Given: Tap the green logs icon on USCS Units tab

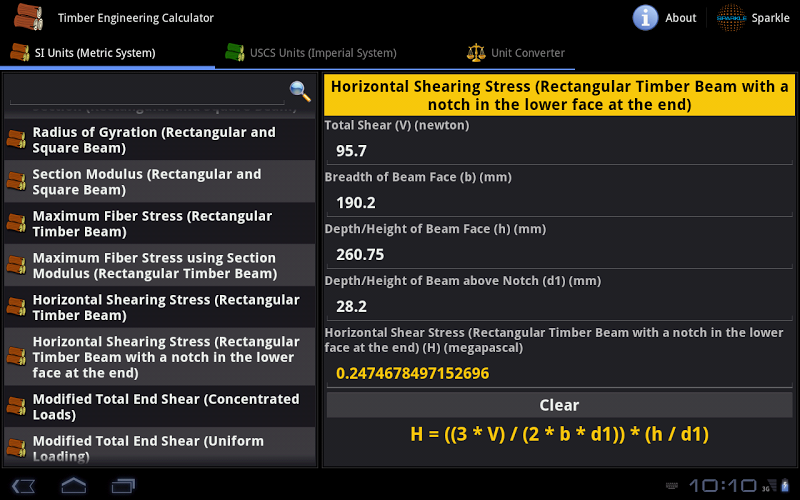Looking at the screenshot, I should 235,52.
